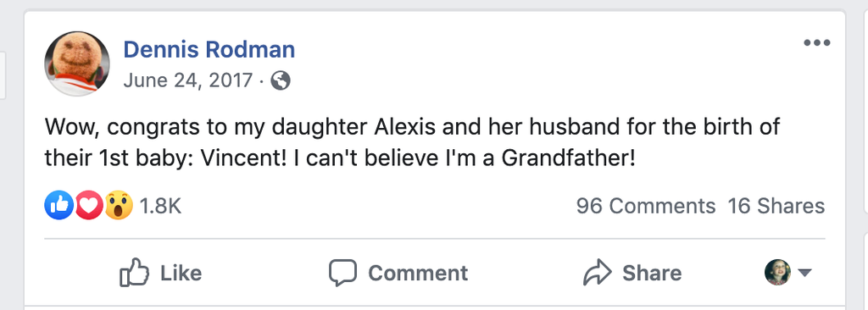The width and height of the screenshot is (868, 310).
Task: Click the blue Like reaction icon
Action: coord(58,205)
